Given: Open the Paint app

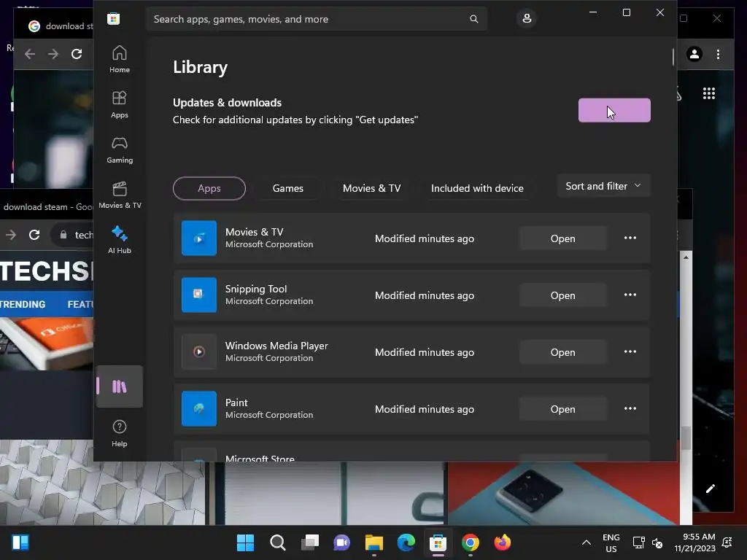Looking at the screenshot, I should click(562, 409).
